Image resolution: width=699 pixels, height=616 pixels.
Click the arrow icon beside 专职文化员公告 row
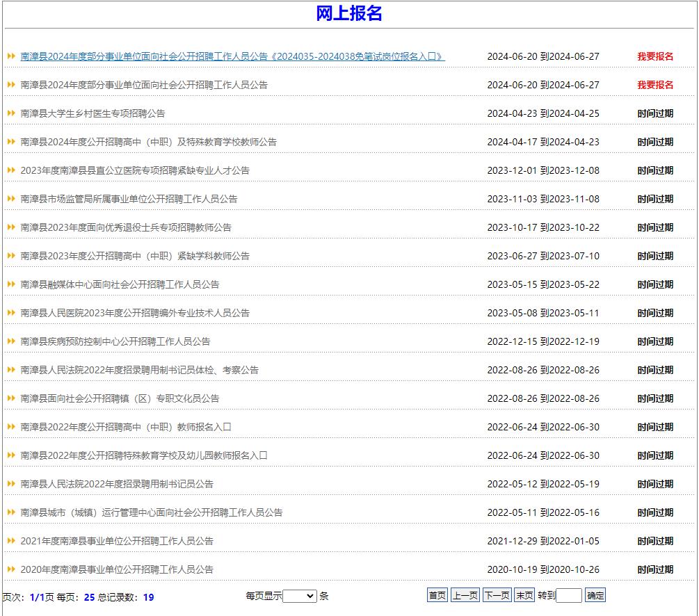click(x=11, y=398)
